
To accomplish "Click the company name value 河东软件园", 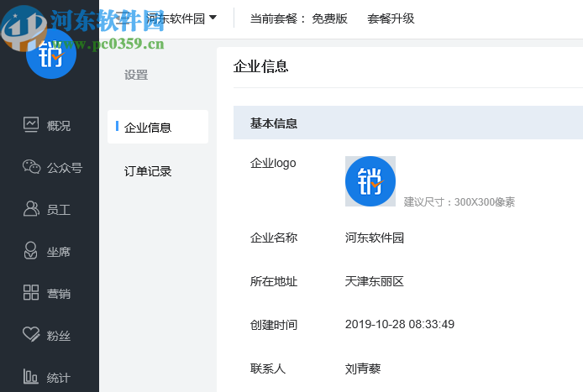I will tap(375, 238).
